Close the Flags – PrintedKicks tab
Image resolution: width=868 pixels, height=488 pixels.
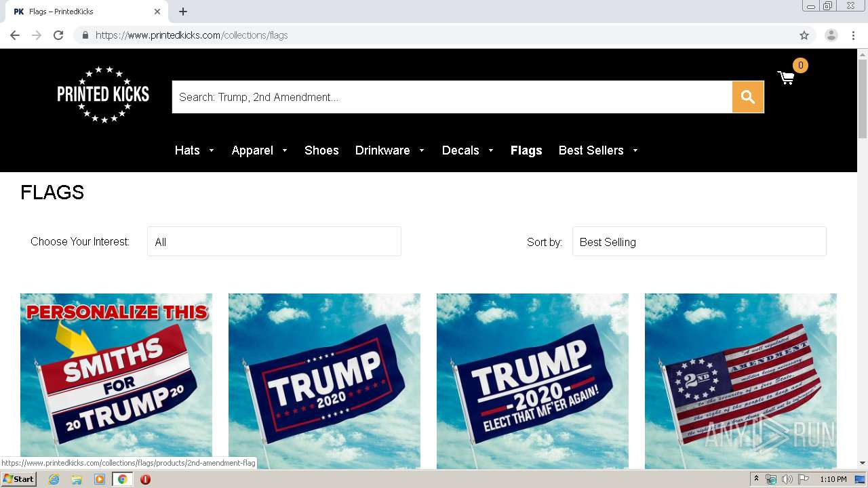157,12
